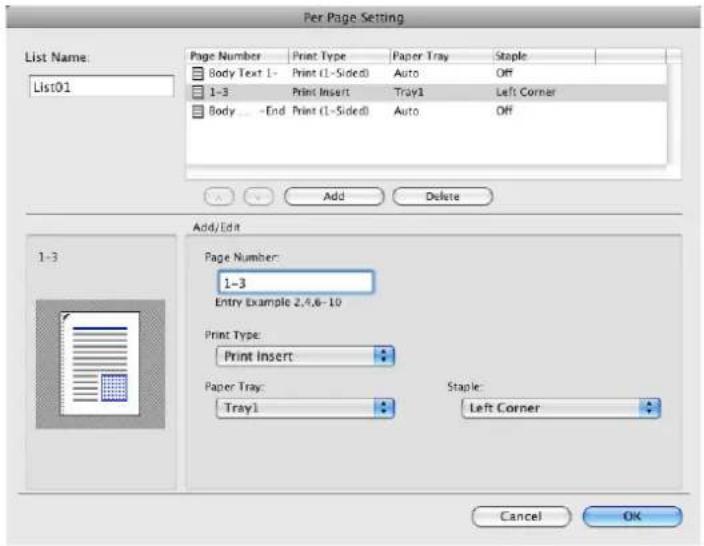The height and width of the screenshot is (546, 704).
Task: Click the Add button
Action: click(x=334, y=197)
